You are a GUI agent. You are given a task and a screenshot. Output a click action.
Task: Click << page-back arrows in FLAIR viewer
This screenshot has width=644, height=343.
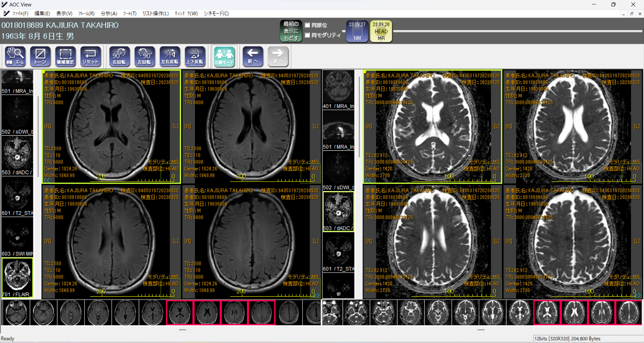click(47, 180)
